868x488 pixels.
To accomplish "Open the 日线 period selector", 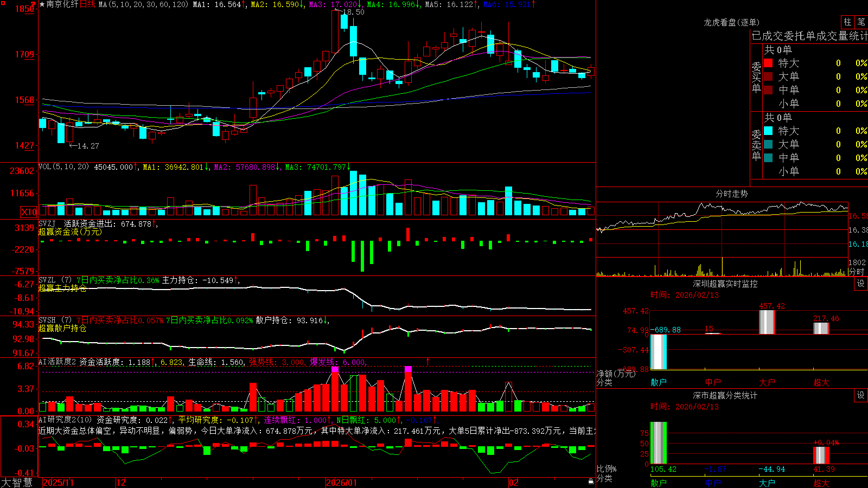I will pos(87,4).
